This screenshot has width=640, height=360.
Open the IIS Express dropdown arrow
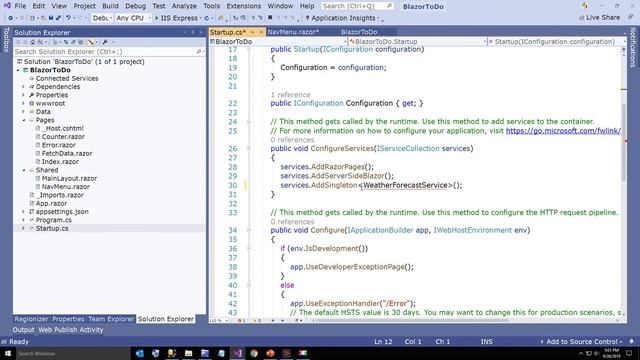[200, 18]
